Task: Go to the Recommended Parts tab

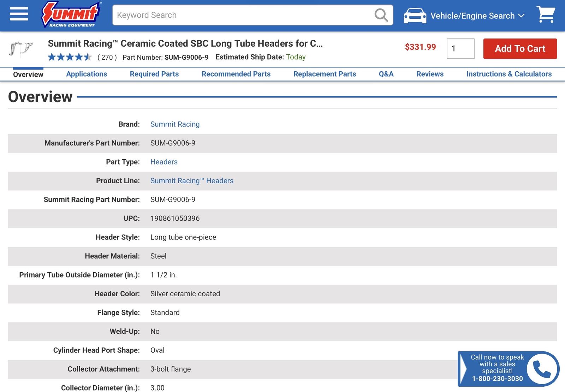Action: tap(236, 74)
